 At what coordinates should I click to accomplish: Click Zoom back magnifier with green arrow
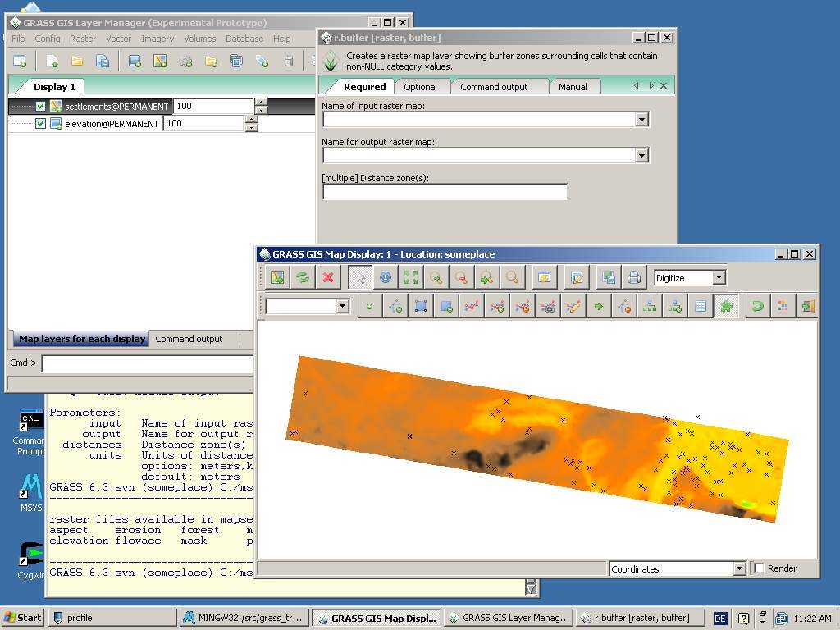(x=487, y=277)
